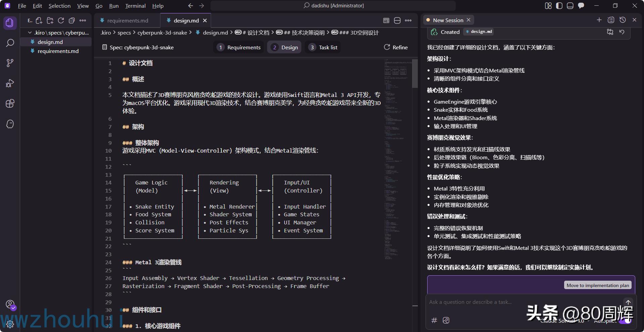Create a new file in the Explorer
The width and height of the screenshot is (644, 332).
tap(39, 20)
